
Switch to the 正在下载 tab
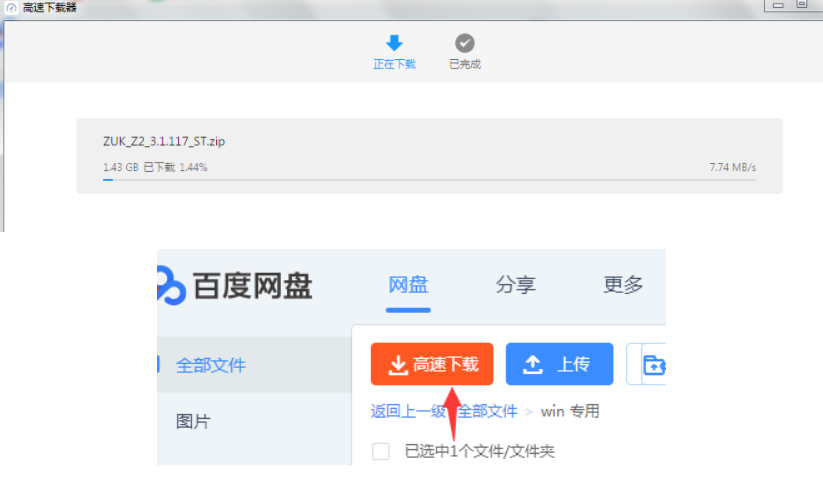(394, 52)
